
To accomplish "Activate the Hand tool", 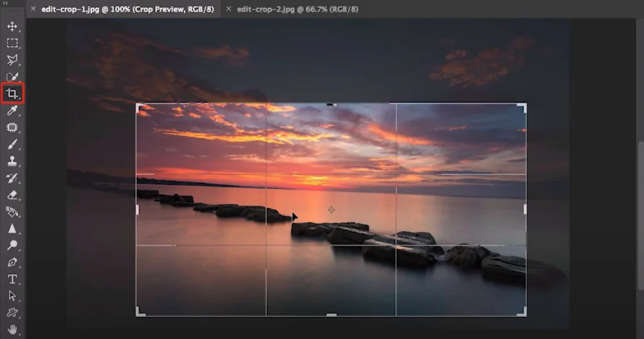I will tap(12, 329).
